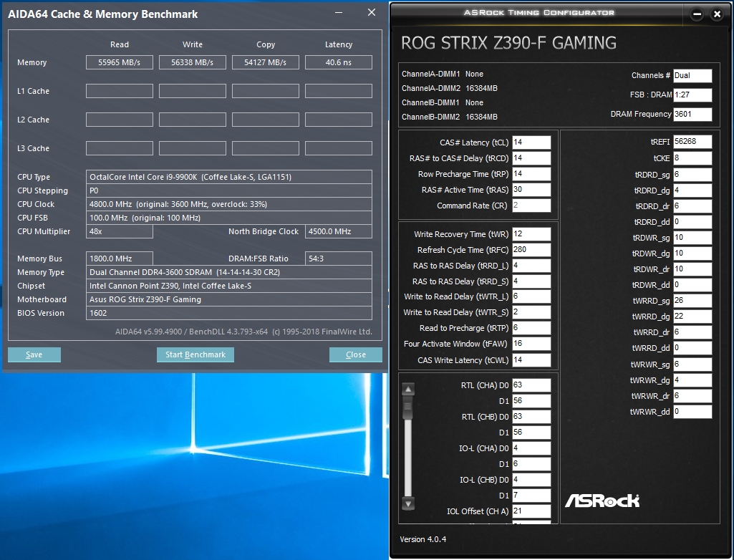This screenshot has width=734, height=560.
Task: Select the Command Rate (CR) field
Action: 531,205
